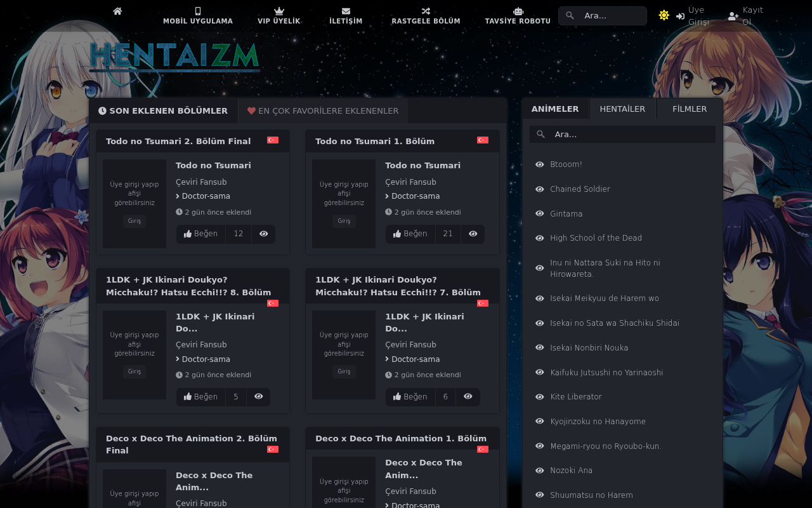Open the Mobil Uygulama menu item
812x508 pixels.
click(x=198, y=16)
